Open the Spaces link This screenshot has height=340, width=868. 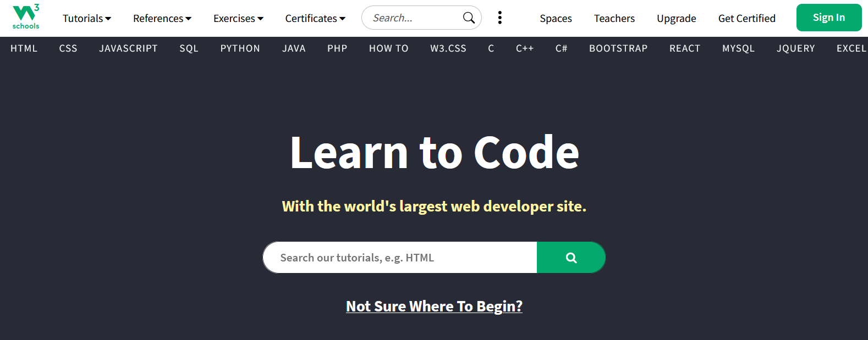(556, 19)
